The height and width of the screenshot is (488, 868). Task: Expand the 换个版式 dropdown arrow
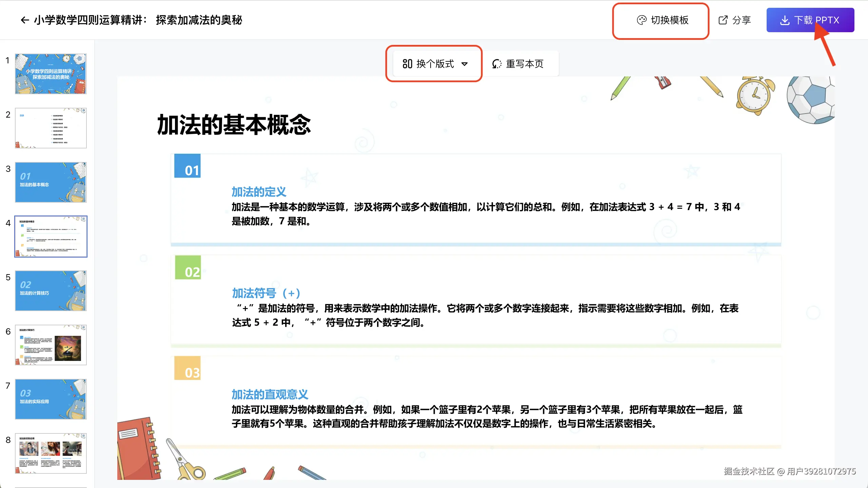pos(465,64)
